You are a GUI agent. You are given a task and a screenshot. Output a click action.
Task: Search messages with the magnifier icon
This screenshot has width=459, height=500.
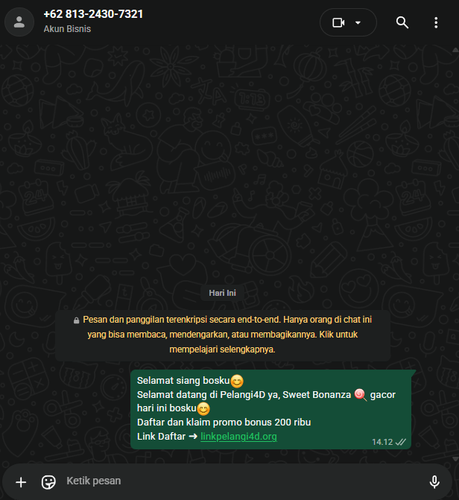coord(402,23)
